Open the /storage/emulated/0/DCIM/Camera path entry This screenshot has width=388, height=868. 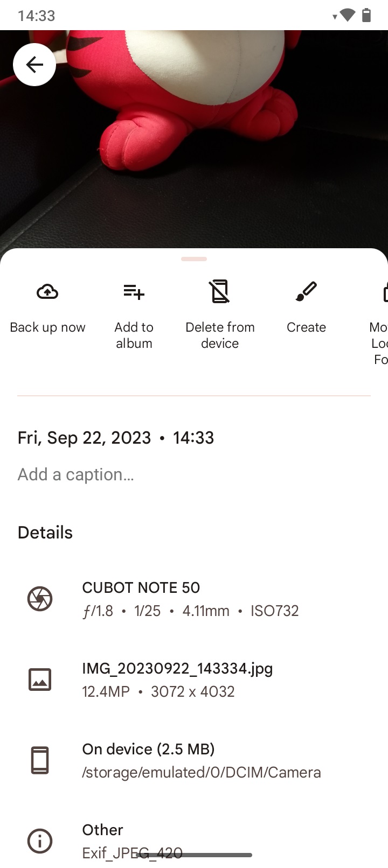click(x=201, y=772)
